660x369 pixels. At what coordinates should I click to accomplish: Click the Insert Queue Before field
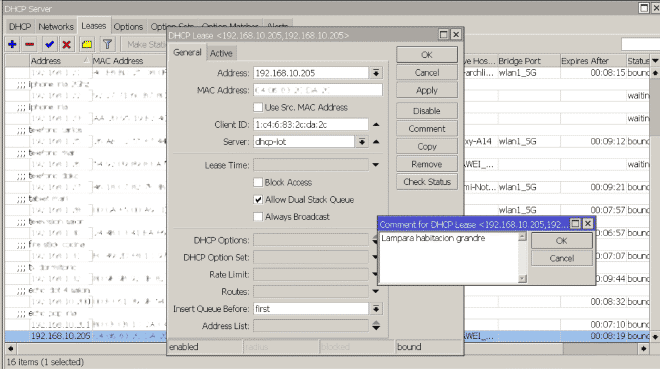311,309
